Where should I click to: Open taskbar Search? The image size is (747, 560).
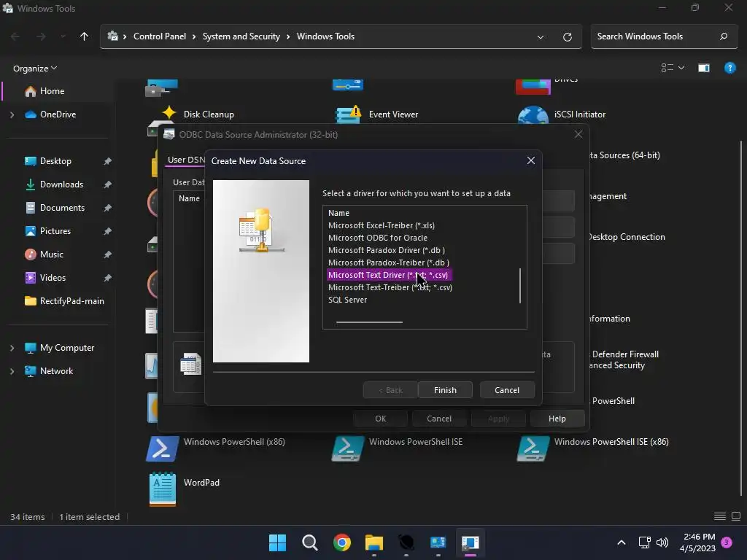(x=309, y=542)
